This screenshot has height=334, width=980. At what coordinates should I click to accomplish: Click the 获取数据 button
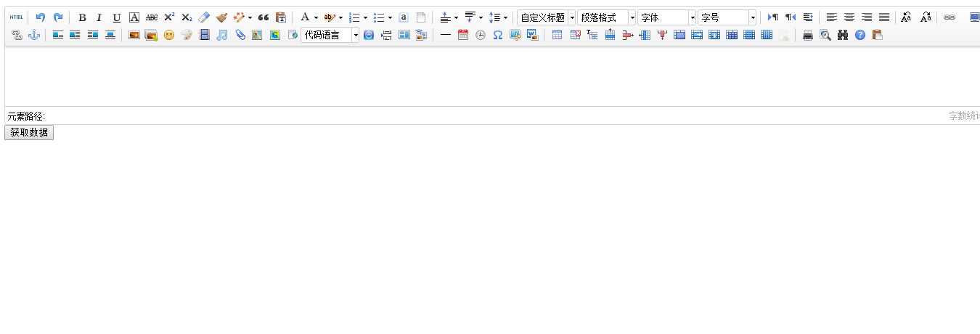point(29,132)
